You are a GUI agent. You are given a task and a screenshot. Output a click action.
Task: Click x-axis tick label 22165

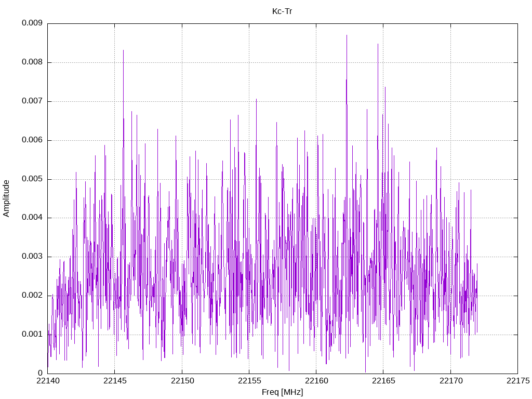click(384, 381)
